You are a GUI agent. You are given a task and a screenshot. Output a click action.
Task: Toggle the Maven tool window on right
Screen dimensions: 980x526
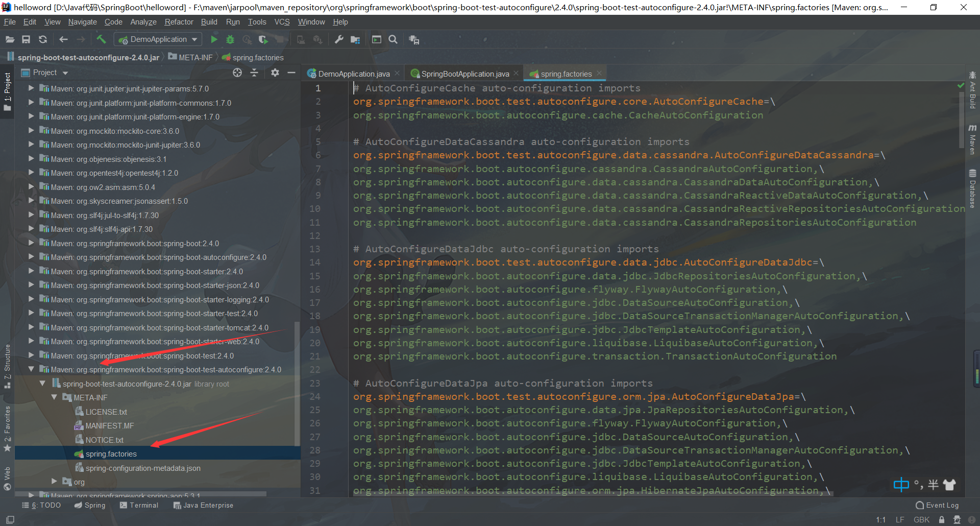(972, 139)
